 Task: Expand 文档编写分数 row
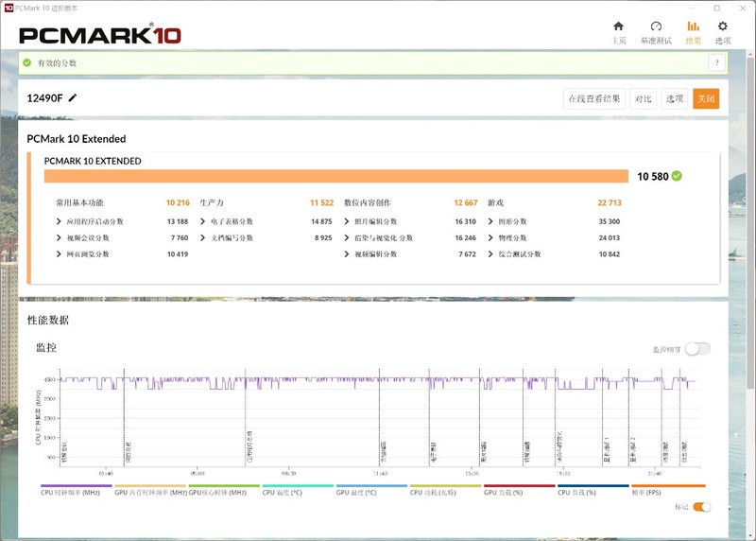pyautogui.click(x=202, y=238)
